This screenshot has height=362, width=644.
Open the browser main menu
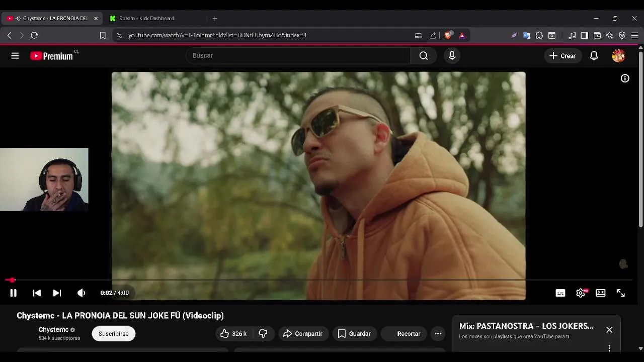click(635, 35)
